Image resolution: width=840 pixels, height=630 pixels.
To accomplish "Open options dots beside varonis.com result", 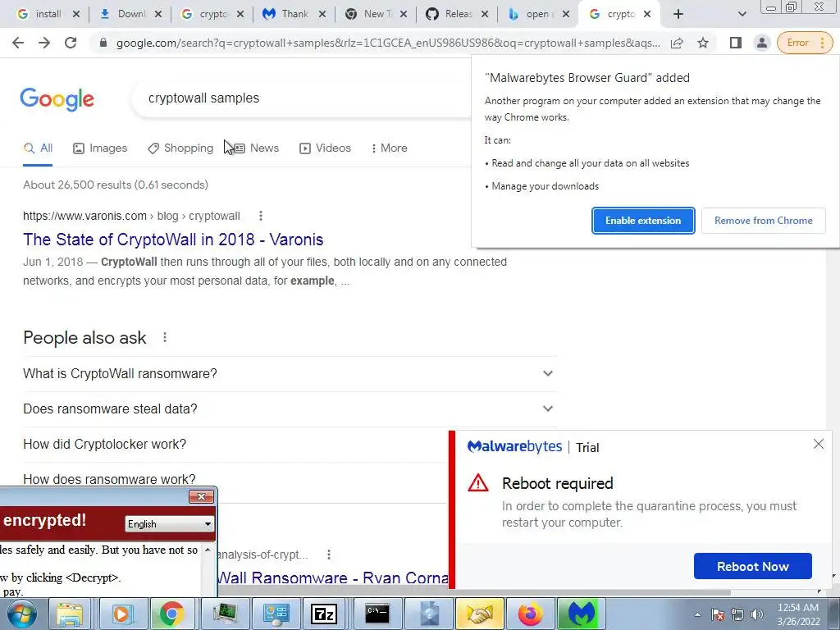I will click(x=261, y=216).
